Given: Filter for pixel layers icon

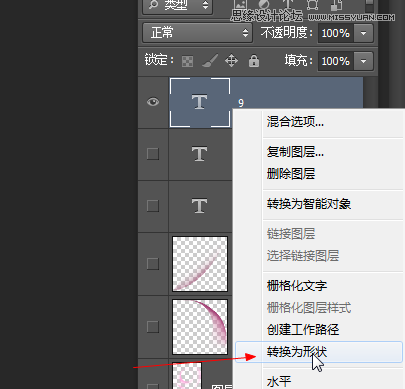Looking at the screenshot, I should (240, 4).
